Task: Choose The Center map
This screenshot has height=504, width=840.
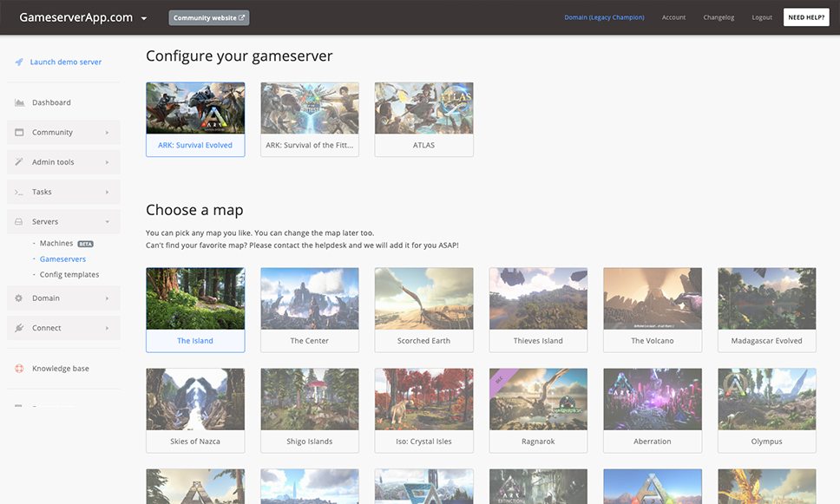Action: click(310, 310)
